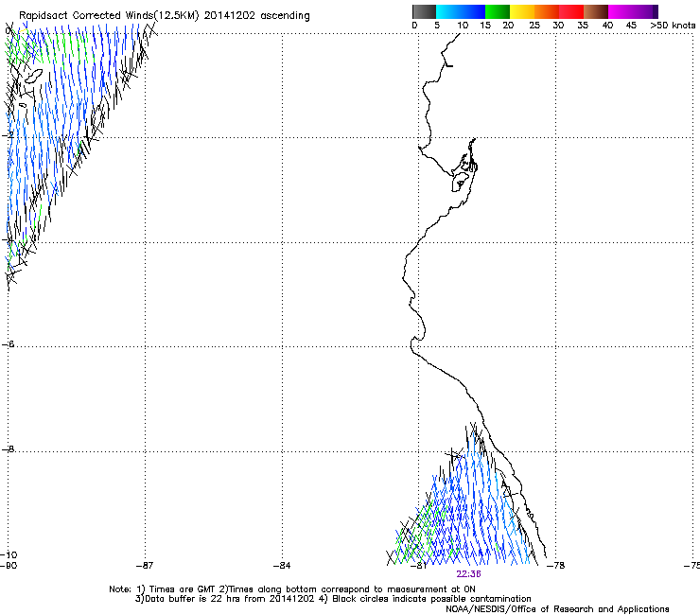
Task: Click the small island outline below the larger island
Action: [23, 105]
